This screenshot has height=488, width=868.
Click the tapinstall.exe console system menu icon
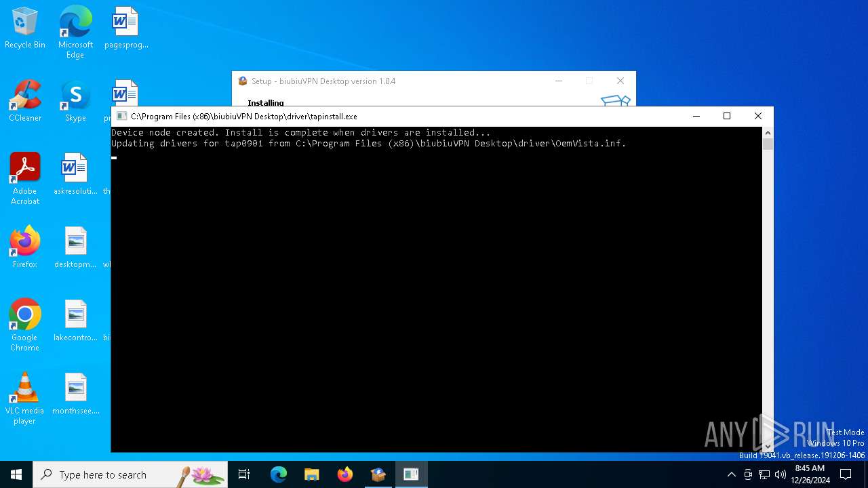[x=121, y=116]
